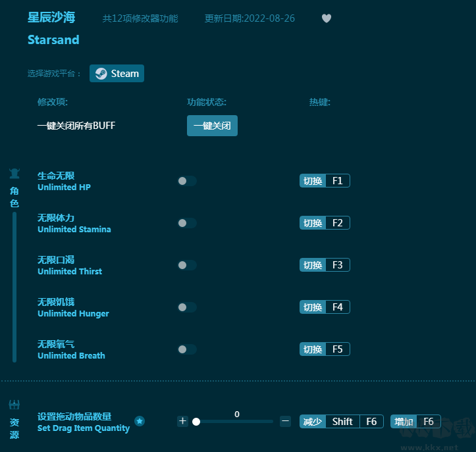Click the character section vertical scrollbar
The height and width of the screenshot is (452, 476).
[x=14, y=287]
